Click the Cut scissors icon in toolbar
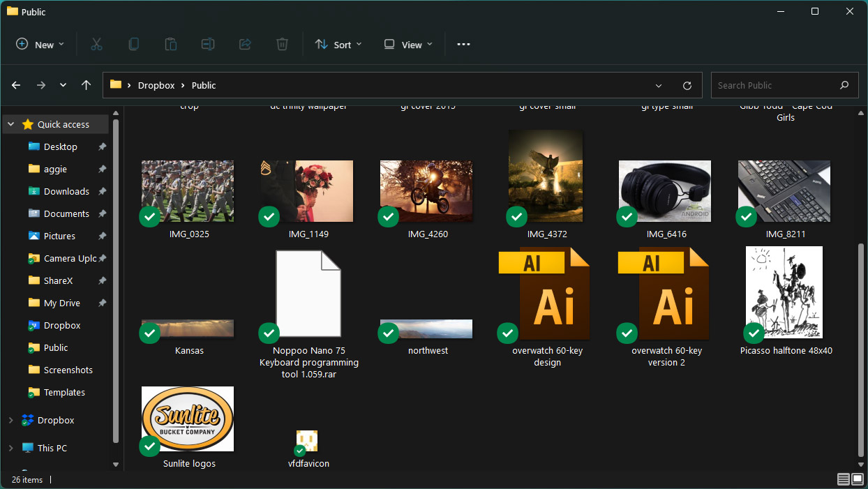The width and height of the screenshot is (868, 489). (x=96, y=44)
